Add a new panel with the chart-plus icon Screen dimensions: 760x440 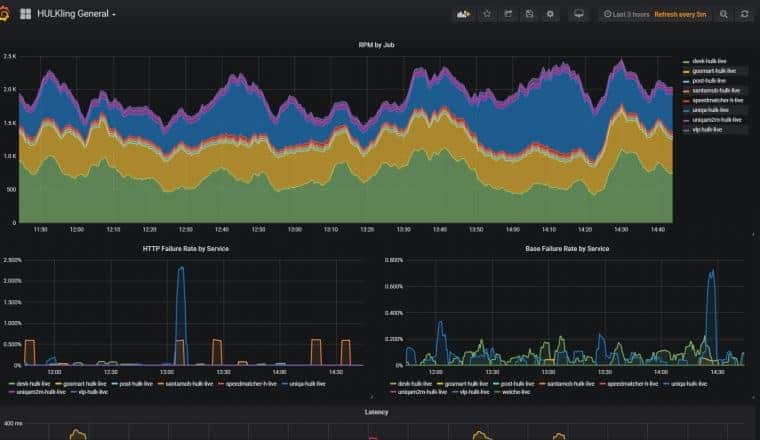pos(463,15)
